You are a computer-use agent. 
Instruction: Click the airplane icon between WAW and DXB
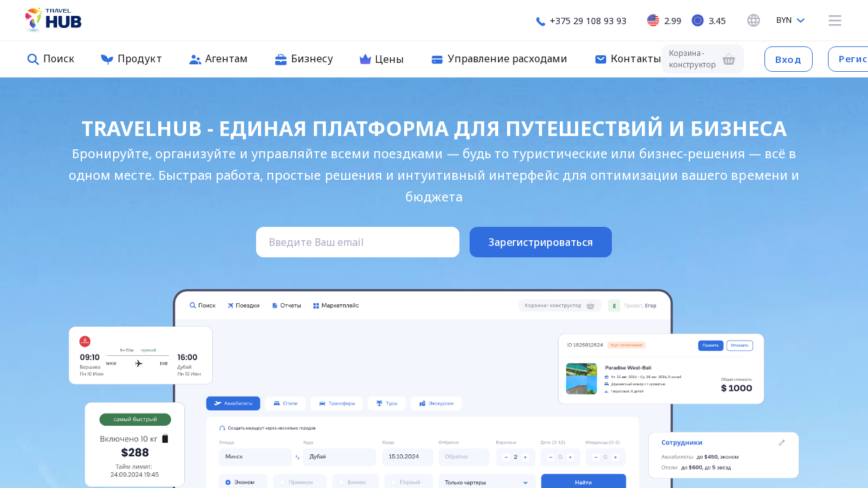pyautogui.click(x=139, y=363)
